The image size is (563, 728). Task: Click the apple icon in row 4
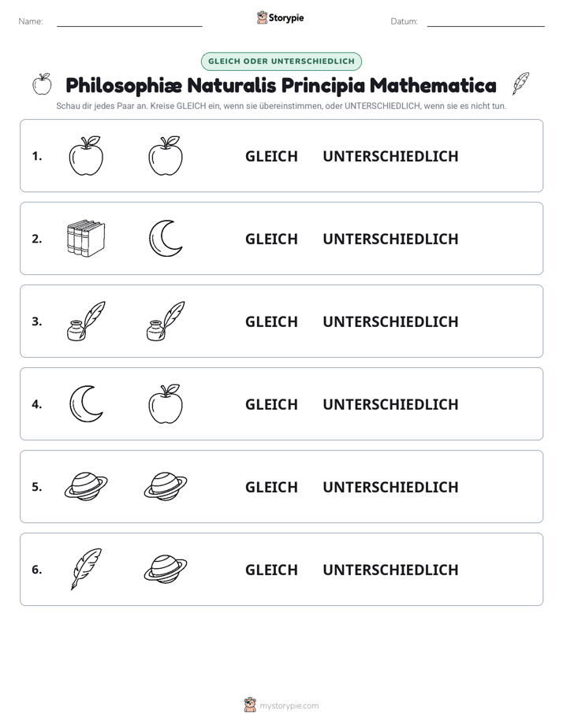166,404
